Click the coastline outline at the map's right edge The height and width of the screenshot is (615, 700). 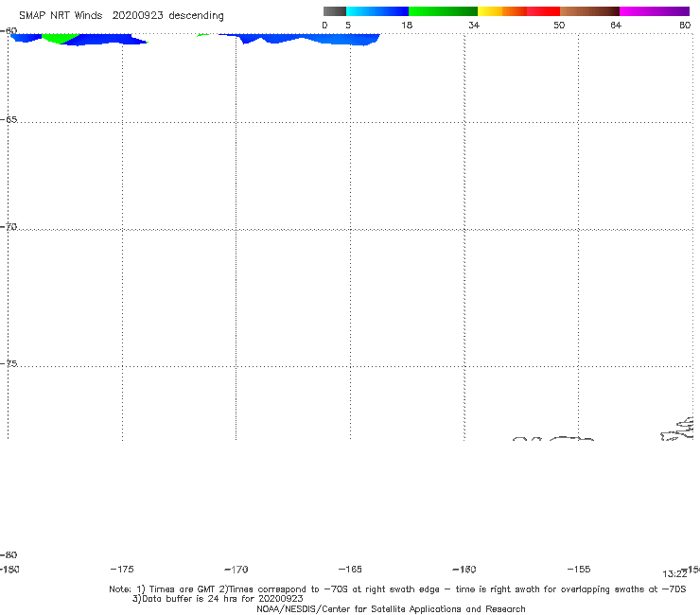pyautogui.click(x=677, y=430)
